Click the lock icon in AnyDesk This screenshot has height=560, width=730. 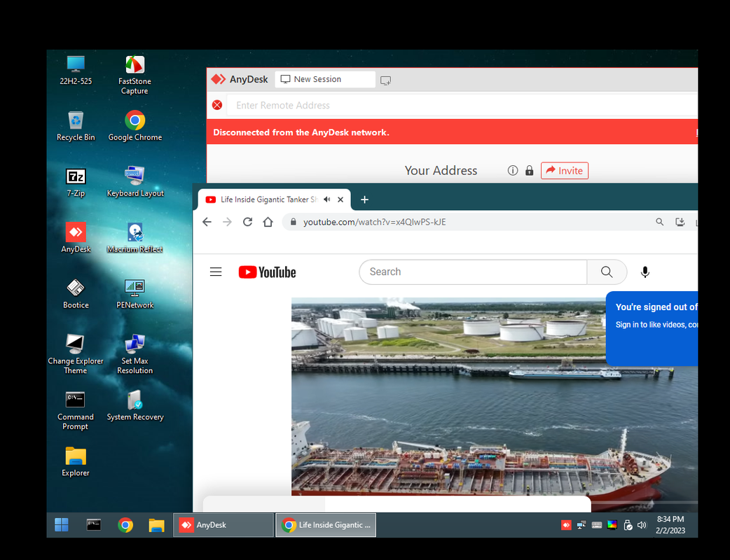click(530, 171)
